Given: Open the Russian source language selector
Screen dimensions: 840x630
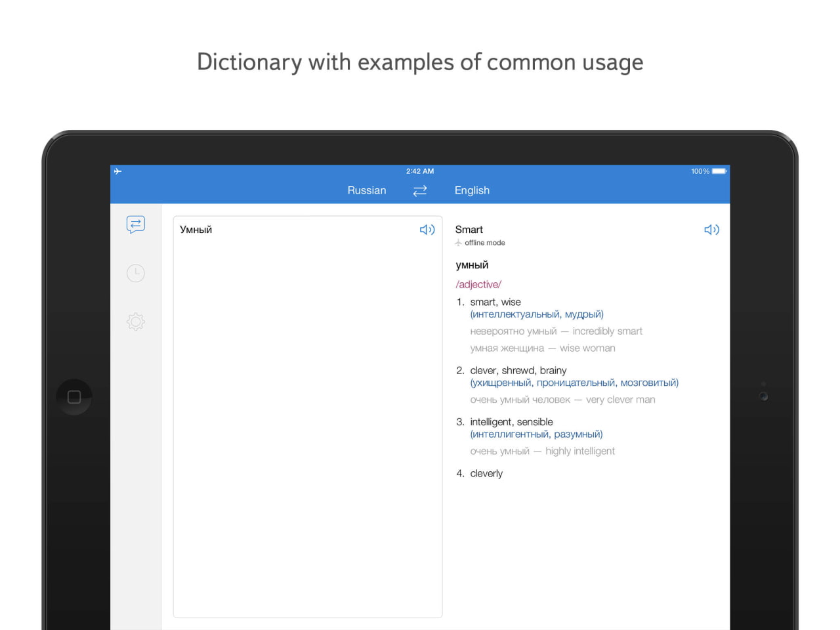Looking at the screenshot, I should (366, 190).
